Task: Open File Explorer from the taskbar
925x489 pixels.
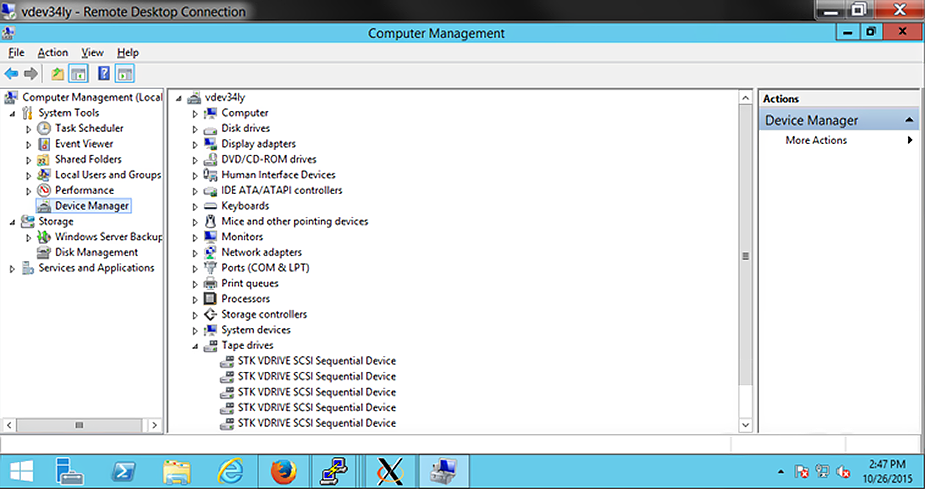Action: tap(176, 471)
